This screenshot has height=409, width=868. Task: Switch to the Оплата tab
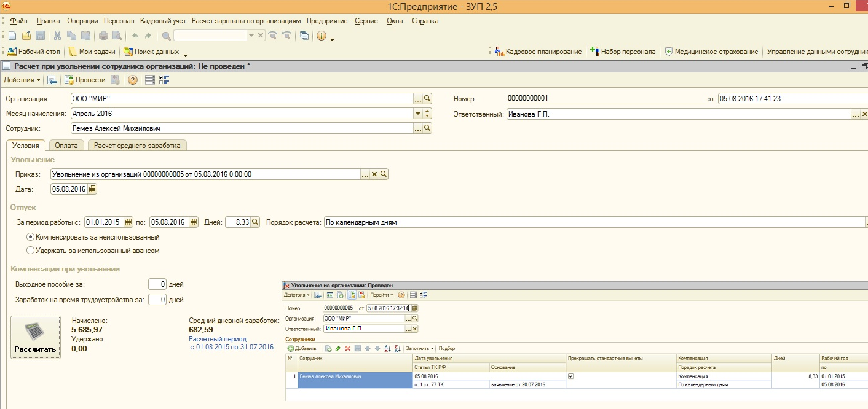click(x=66, y=146)
